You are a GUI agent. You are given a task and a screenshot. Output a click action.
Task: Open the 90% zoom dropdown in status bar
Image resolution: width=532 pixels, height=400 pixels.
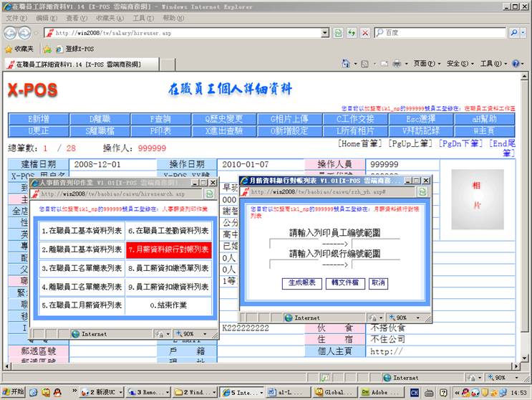point(503,377)
